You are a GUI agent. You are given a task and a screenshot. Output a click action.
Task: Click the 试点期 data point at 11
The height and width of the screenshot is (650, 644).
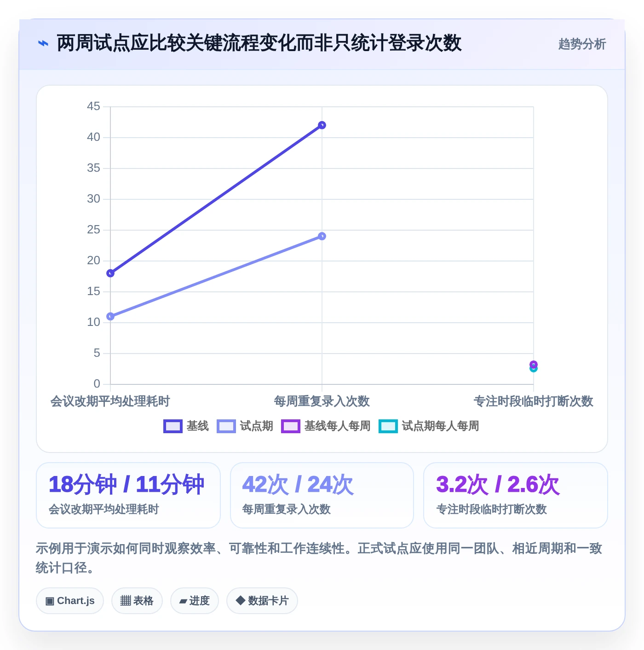pyautogui.click(x=110, y=316)
